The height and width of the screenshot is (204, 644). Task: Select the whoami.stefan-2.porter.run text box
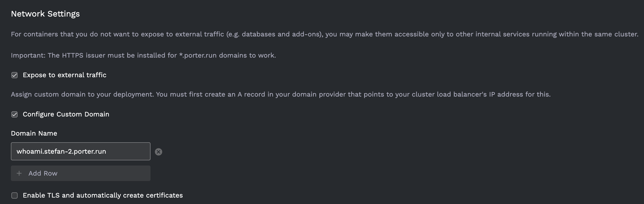80,151
